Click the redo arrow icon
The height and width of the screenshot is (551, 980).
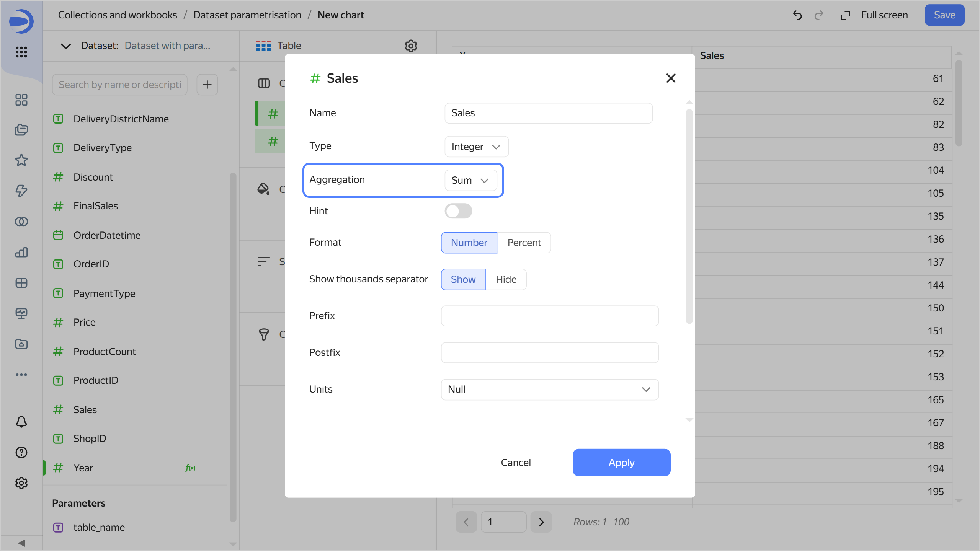tap(819, 15)
